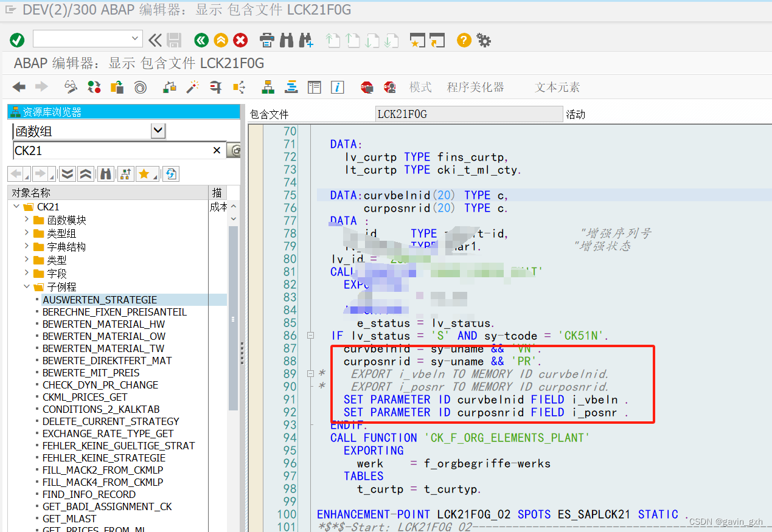The height and width of the screenshot is (532, 772).
Task: Expand the 字段 folder
Action: coord(26,273)
